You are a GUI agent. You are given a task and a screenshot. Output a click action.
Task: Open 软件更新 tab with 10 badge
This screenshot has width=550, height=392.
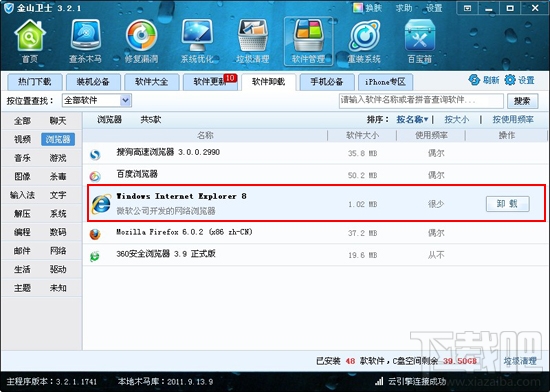point(210,82)
